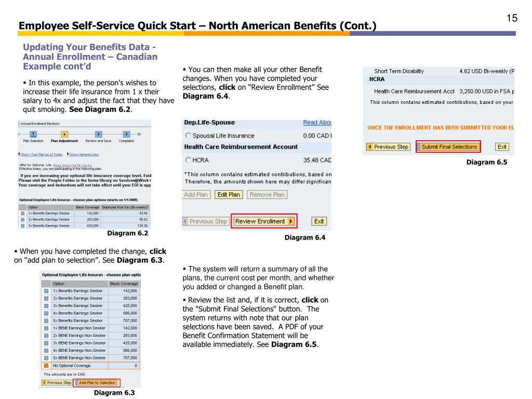Select the 4x Benefits Earnings Smoker row
532x399 pixels.
click(46, 313)
